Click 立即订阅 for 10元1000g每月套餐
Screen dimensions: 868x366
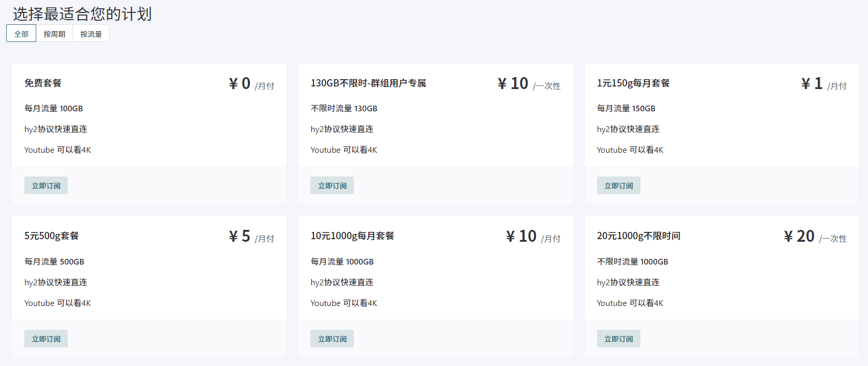332,339
